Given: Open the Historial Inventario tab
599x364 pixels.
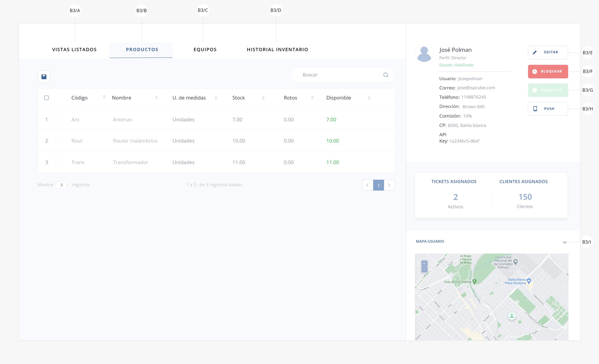Looking at the screenshot, I should (277, 50).
